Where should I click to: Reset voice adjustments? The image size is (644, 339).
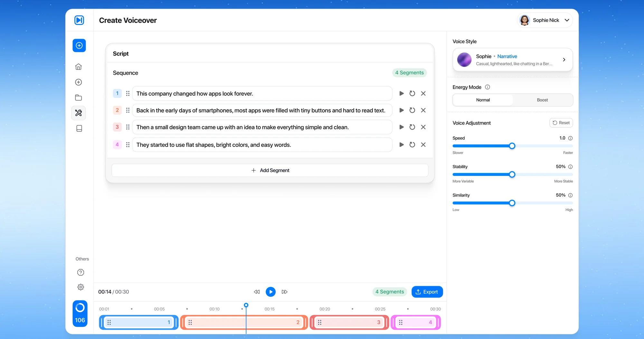561,123
